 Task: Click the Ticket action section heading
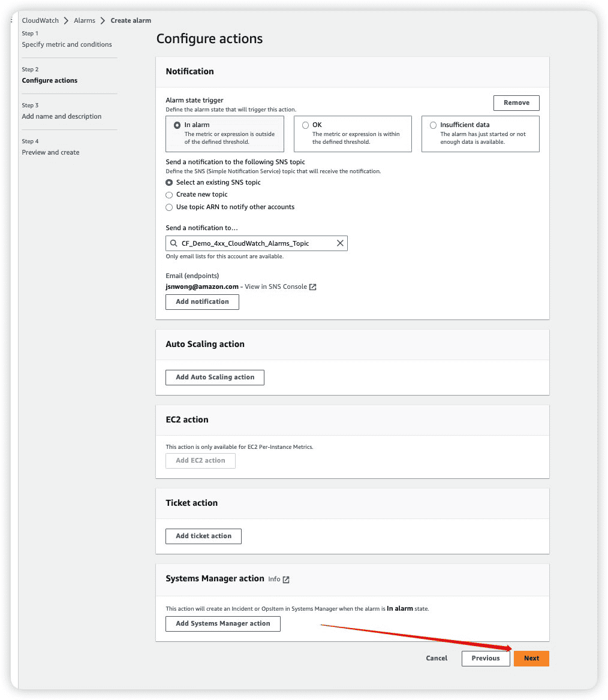click(192, 503)
